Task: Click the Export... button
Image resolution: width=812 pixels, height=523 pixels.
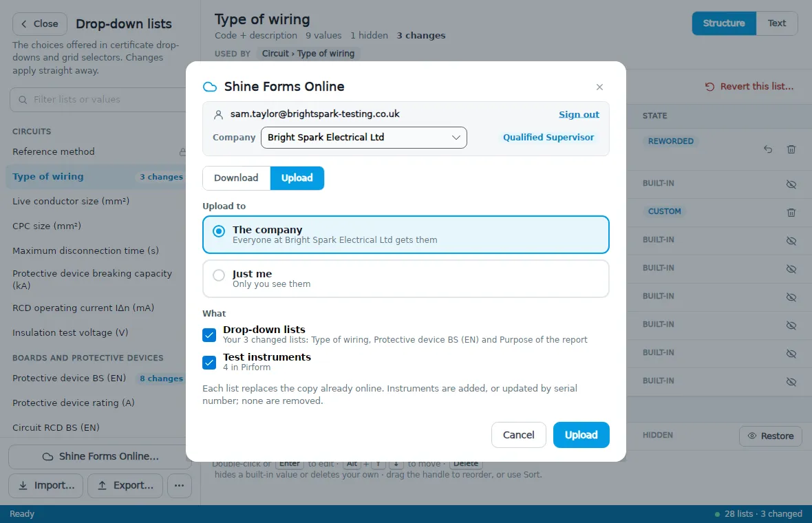Action: tap(125, 486)
